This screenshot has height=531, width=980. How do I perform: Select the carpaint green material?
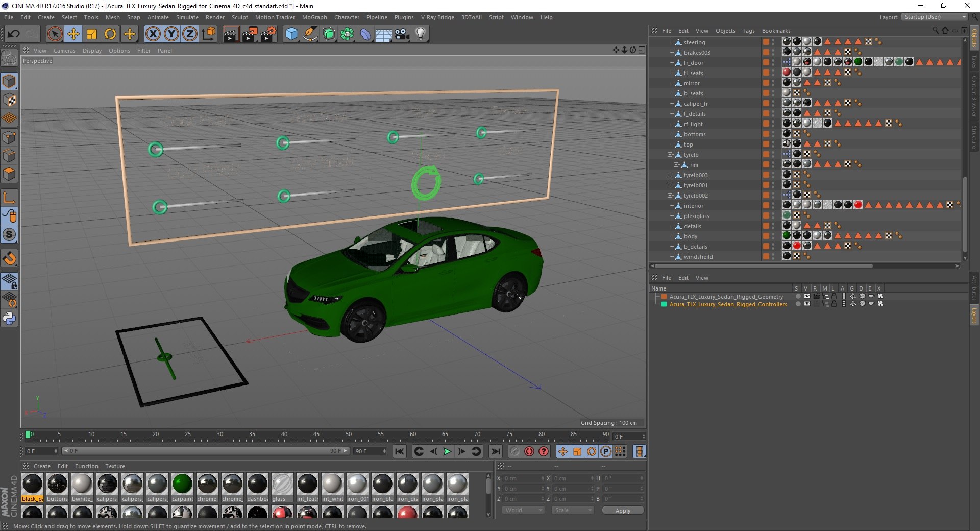tap(182, 488)
